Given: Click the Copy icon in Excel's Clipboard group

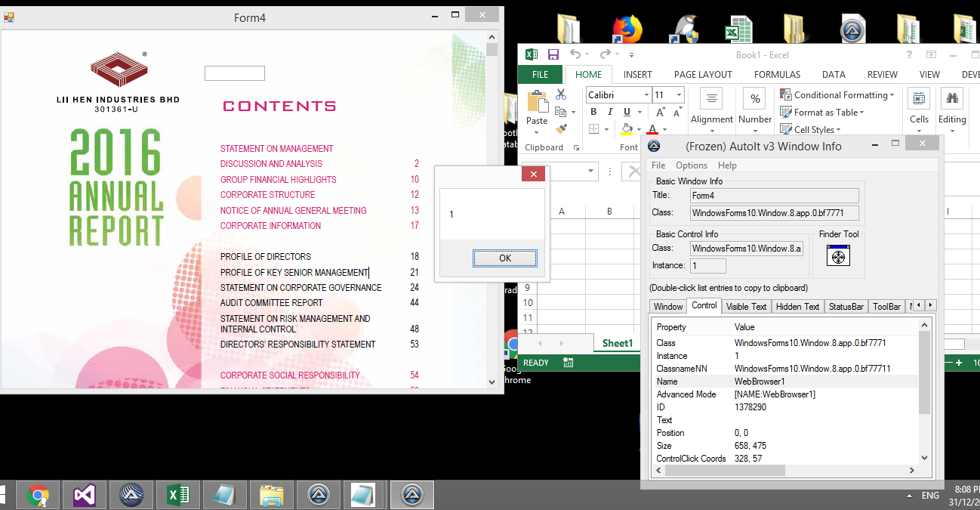Looking at the screenshot, I should (x=559, y=112).
